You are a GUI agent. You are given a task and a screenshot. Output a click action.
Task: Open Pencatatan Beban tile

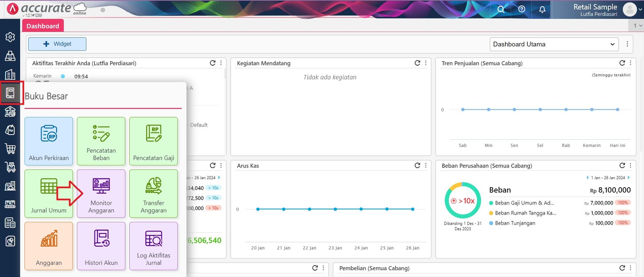101,141
